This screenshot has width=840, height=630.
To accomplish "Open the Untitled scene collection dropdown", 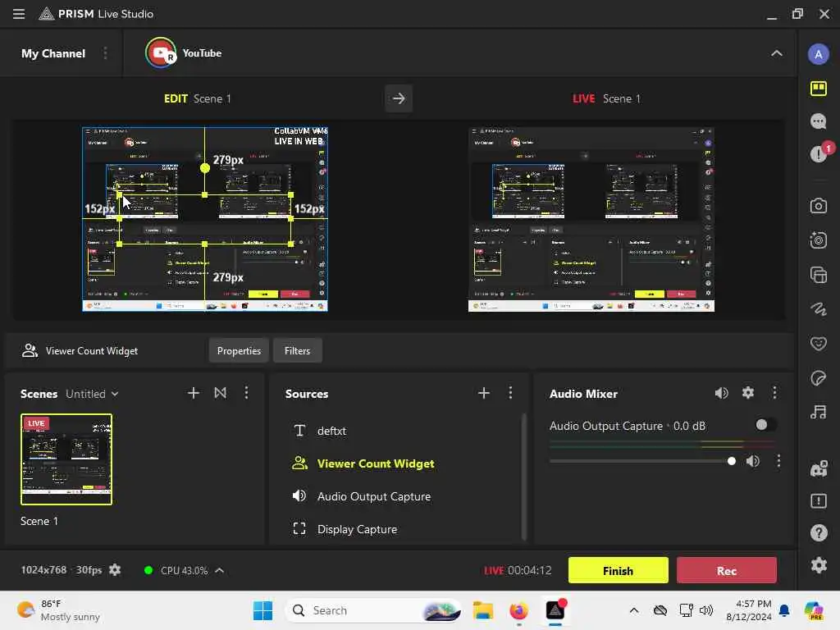I will (92, 394).
